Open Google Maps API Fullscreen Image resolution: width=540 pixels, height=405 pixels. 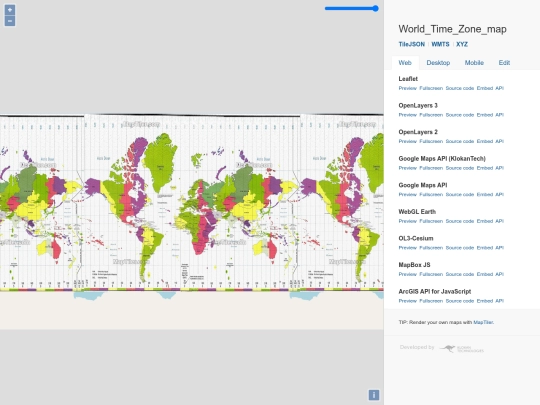431,194
